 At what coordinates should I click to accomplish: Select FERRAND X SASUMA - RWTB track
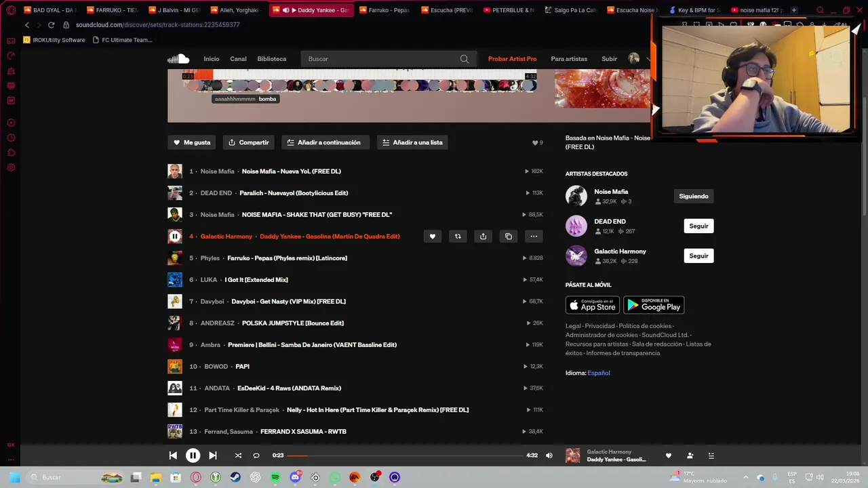pyautogui.click(x=303, y=432)
